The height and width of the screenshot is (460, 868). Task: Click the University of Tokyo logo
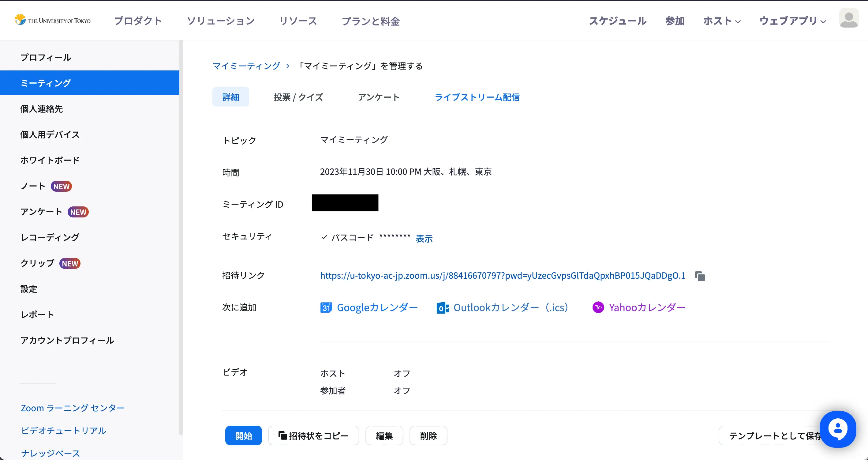pyautogui.click(x=53, y=20)
